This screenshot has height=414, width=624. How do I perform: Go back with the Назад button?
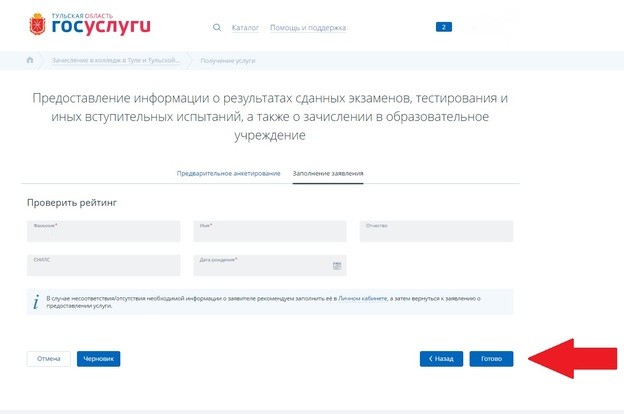441,359
